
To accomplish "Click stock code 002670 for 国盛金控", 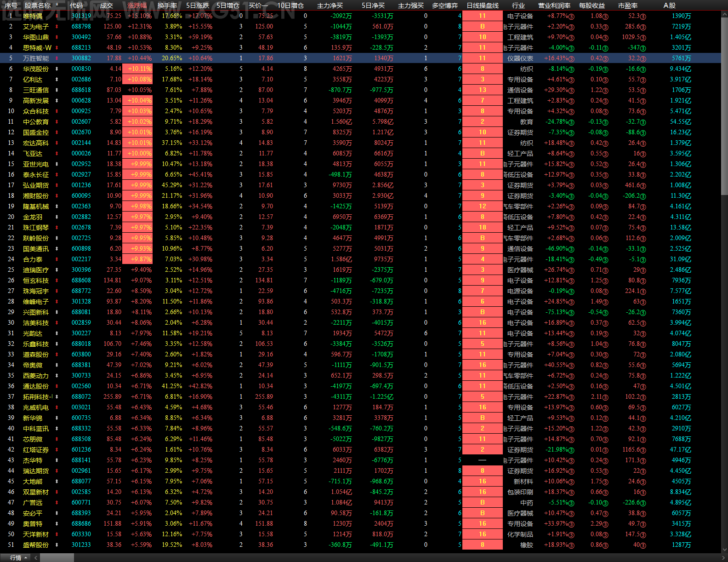I will (81, 132).
